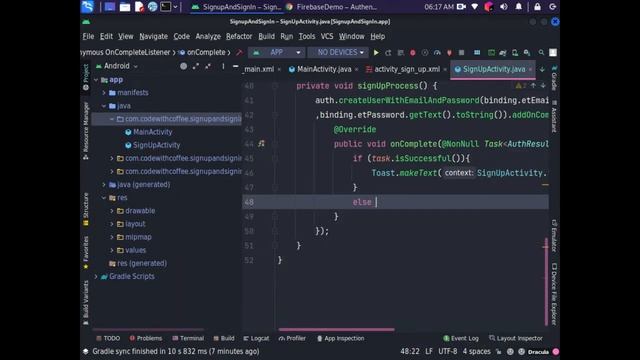Click the expand all icon in Project panel
Image resolution: width=640 pixels, height=360 pixels.
tap(196, 66)
